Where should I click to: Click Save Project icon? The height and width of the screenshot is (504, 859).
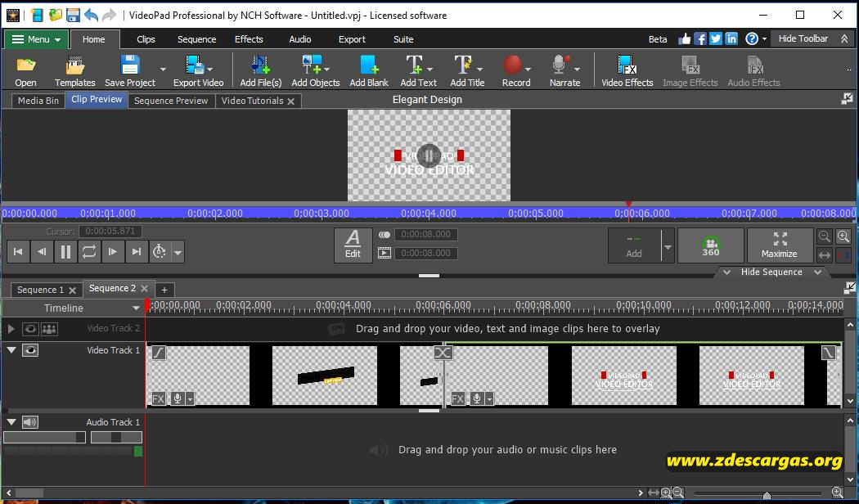pos(130,71)
